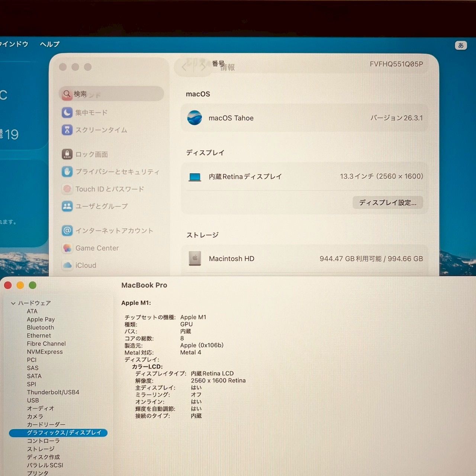Click the macOS Tahoe icon
476x476 pixels.
195,118
